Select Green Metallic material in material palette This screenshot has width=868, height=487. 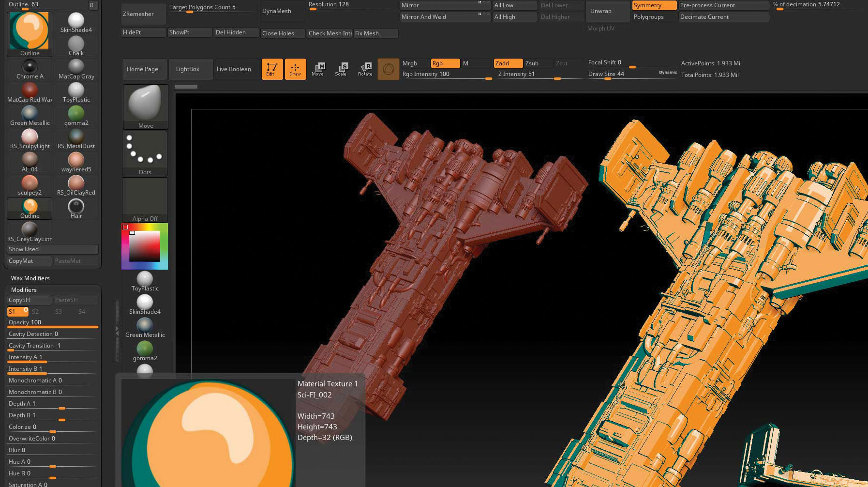tap(30, 116)
